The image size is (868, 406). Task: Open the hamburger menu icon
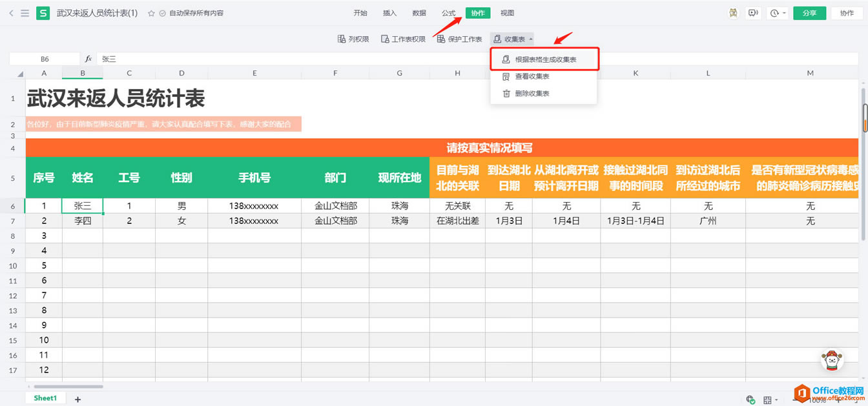(x=25, y=13)
